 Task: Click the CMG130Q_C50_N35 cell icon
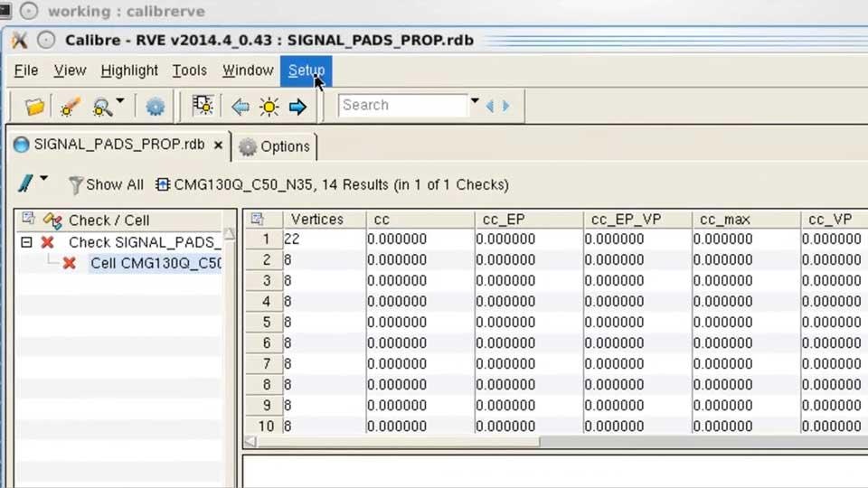coord(162,184)
